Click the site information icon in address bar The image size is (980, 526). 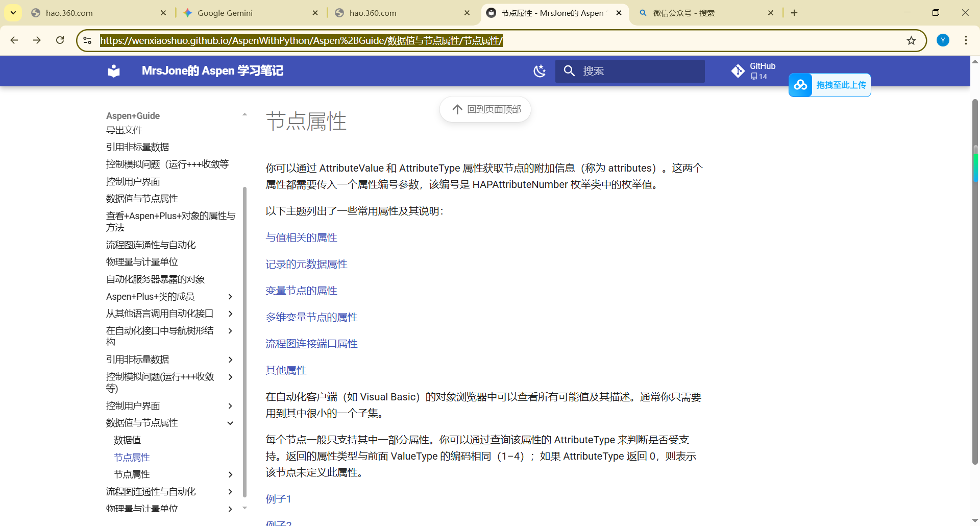88,41
